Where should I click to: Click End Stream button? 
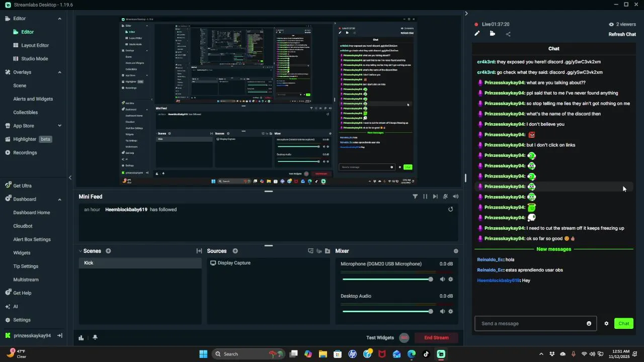[436, 338]
